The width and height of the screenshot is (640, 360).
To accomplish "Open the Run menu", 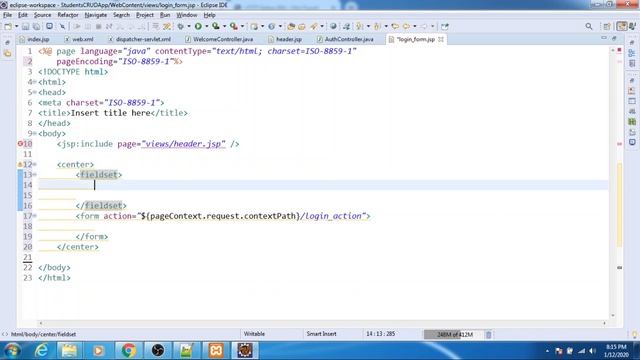I will 165,15.
